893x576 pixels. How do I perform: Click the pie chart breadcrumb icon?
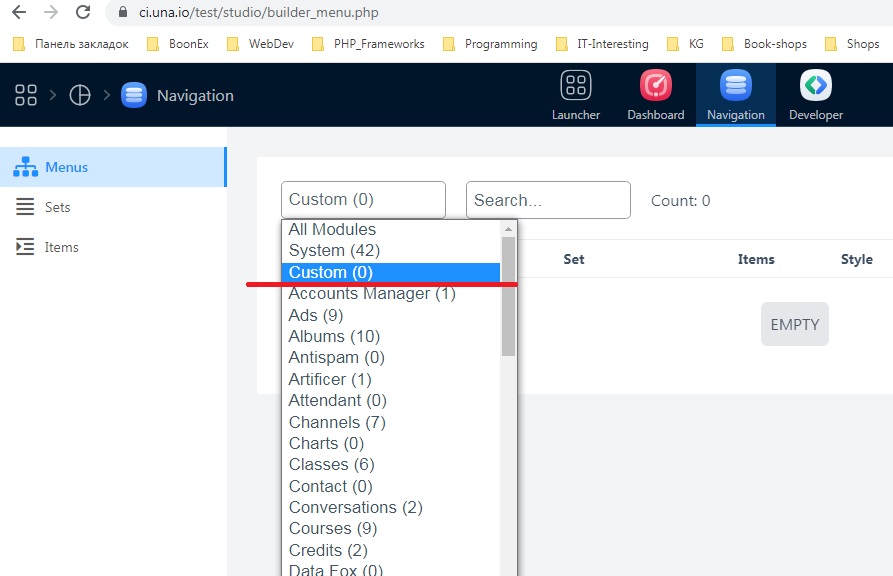79,95
